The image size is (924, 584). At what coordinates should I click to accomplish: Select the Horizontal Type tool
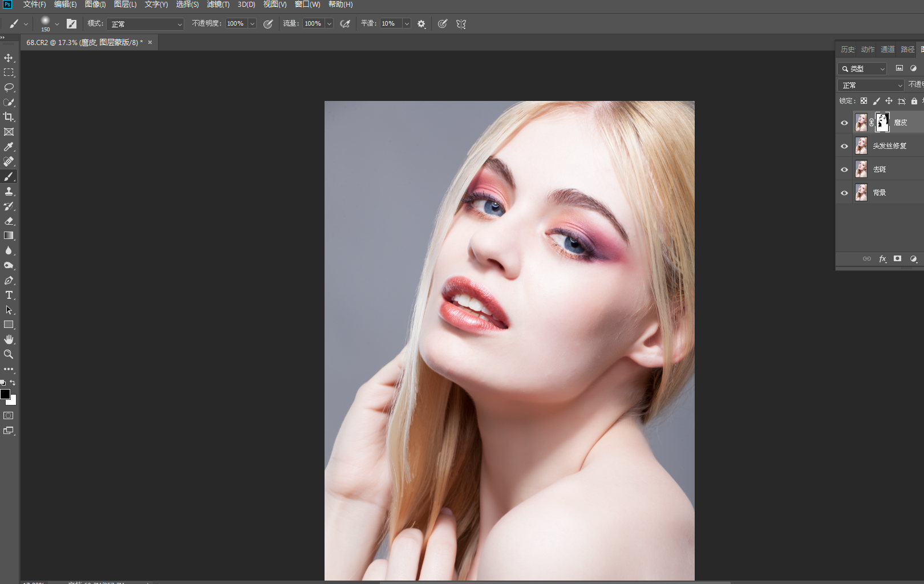click(x=9, y=295)
